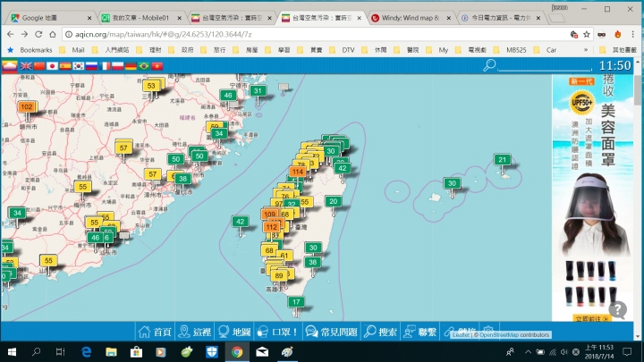Open 搜索 search in bottom navigation
The image size is (644, 362).
coord(381,332)
